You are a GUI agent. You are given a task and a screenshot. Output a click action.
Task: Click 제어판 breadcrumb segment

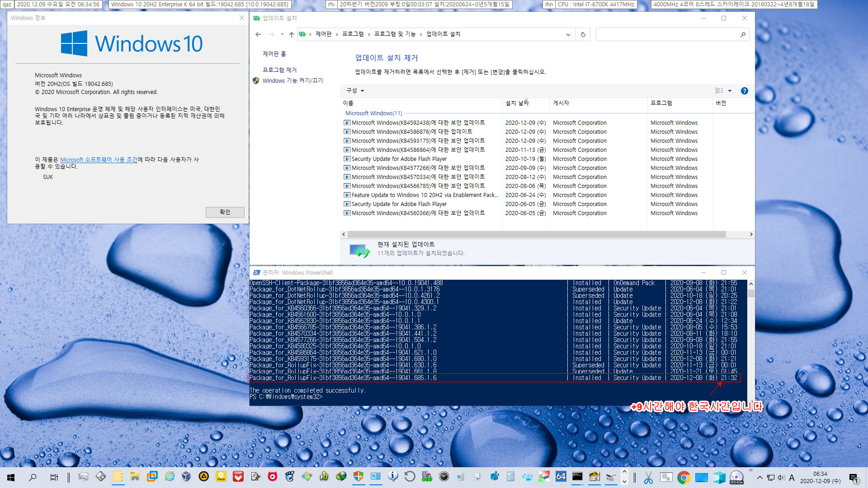click(x=324, y=34)
